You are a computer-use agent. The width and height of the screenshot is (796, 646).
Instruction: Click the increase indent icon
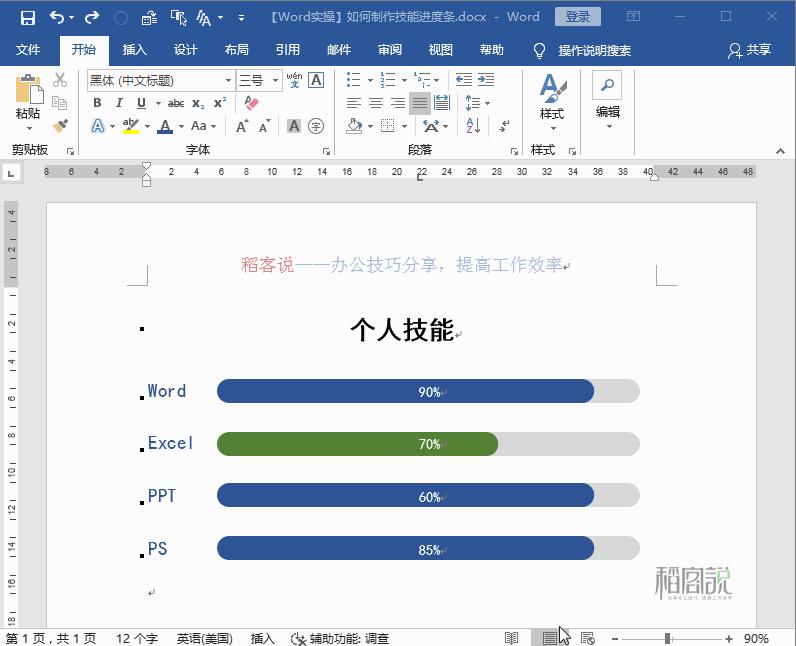(486, 80)
